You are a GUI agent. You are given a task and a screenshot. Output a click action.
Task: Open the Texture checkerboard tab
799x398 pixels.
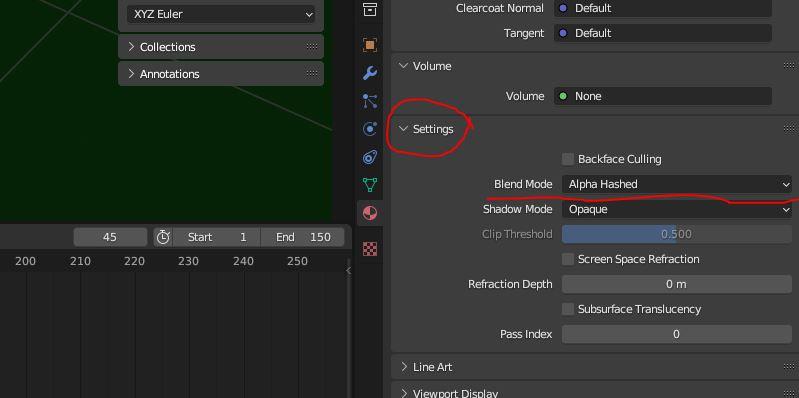click(370, 249)
